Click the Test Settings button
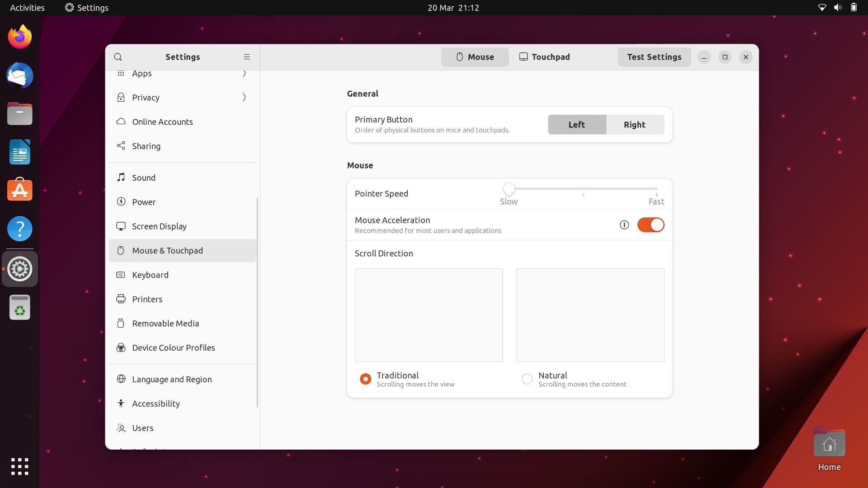This screenshot has width=868, height=488. tap(654, 57)
